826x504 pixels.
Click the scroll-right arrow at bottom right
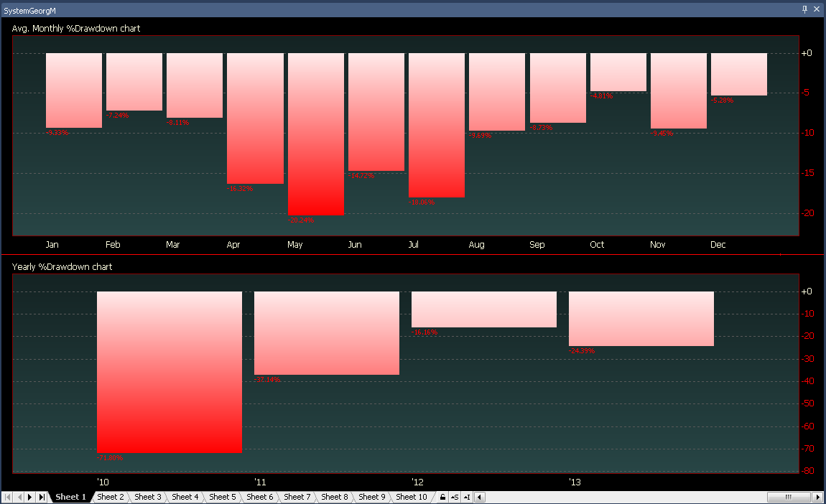tap(817, 497)
